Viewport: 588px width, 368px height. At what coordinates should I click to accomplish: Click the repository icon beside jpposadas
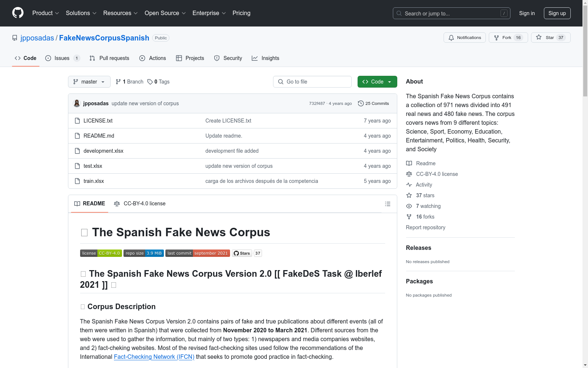pos(15,38)
